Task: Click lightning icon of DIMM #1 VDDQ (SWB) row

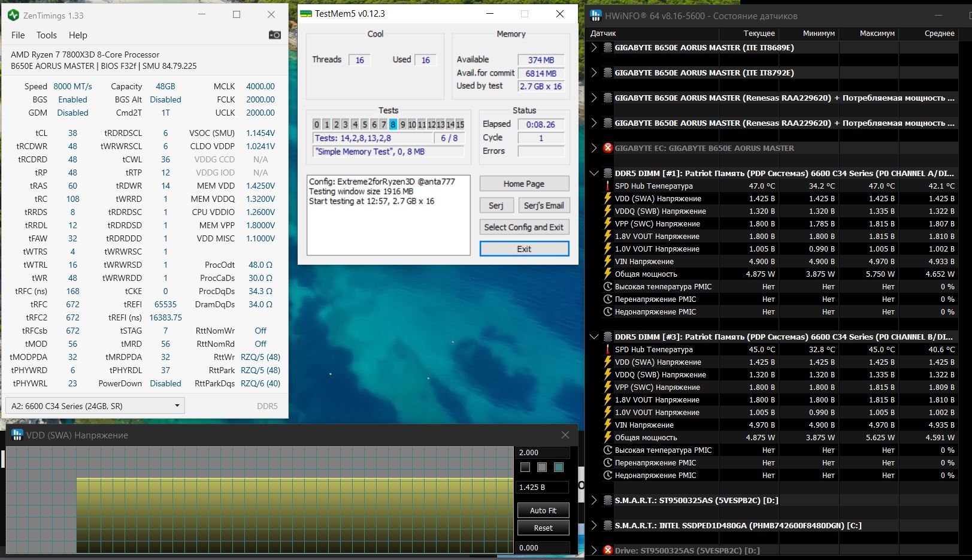Action: pyautogui.click(x=607, y=211)
